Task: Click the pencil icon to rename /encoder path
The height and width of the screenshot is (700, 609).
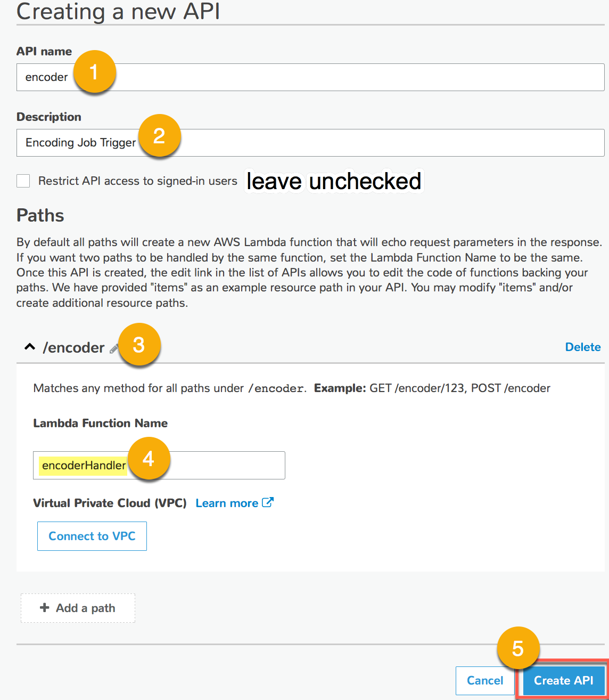Action: 113,348
